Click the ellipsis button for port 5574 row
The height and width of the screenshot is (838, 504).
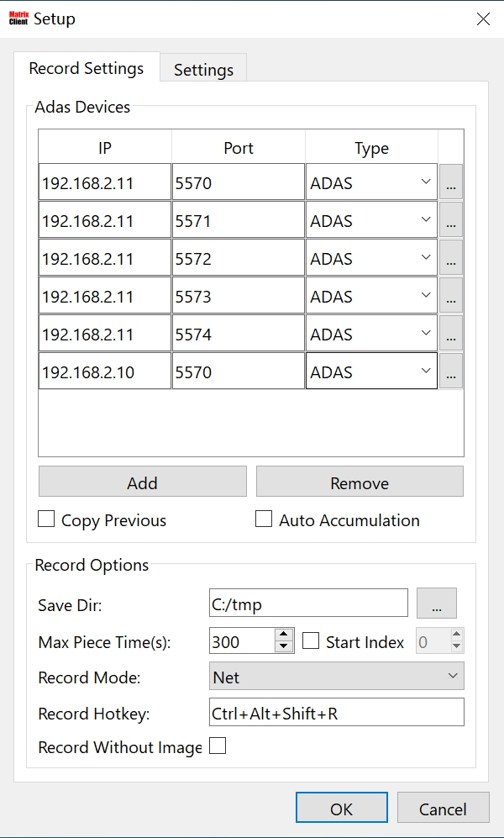click(x=451, y=335)
